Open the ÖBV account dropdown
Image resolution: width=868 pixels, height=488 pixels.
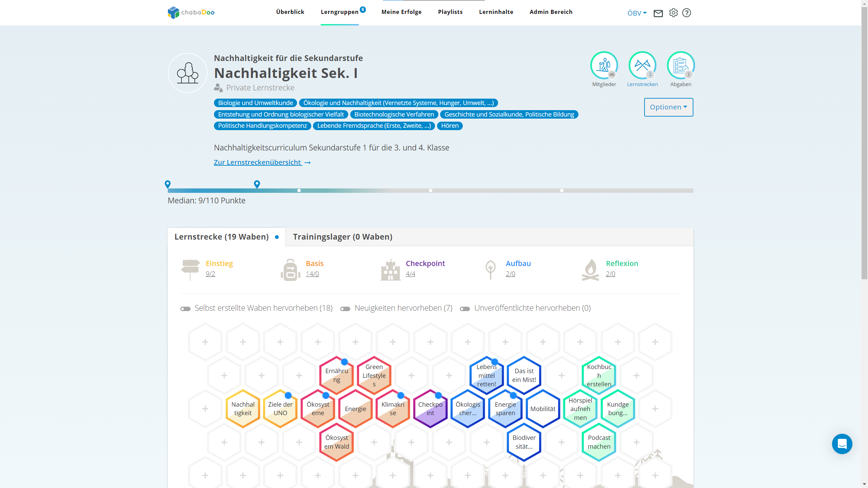636,13
